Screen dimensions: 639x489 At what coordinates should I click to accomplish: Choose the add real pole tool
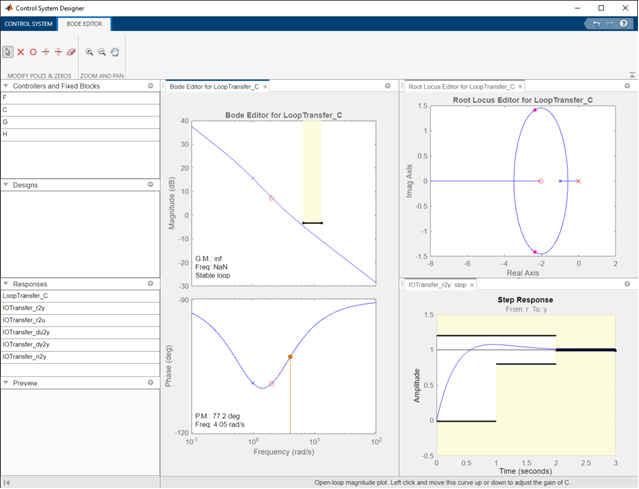(x=21, y=51)
